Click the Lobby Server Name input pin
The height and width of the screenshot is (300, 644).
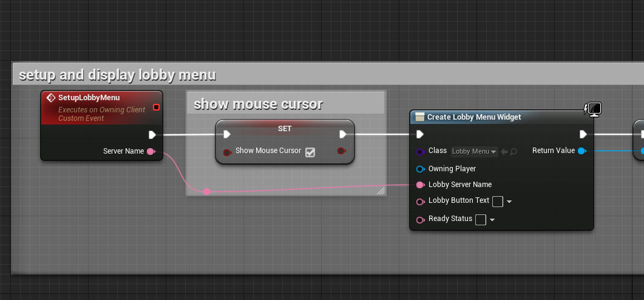click(x=420, y=185)
